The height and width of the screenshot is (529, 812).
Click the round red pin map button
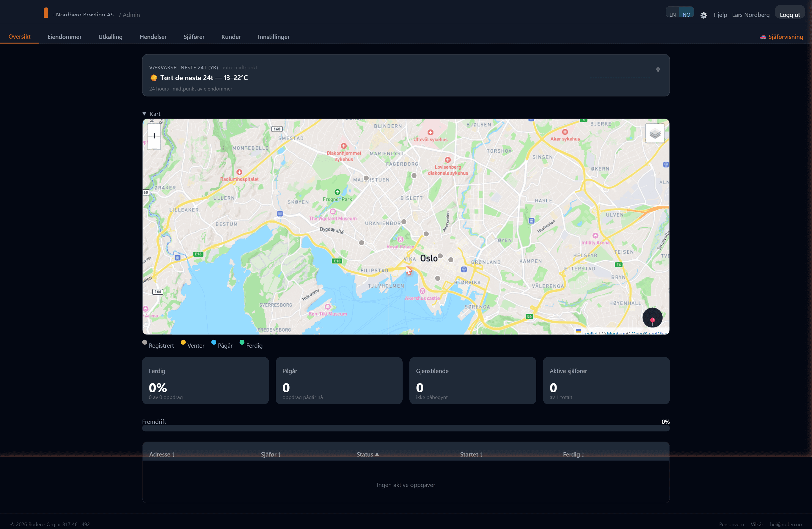pyautogui.click(x=652, y=318)
